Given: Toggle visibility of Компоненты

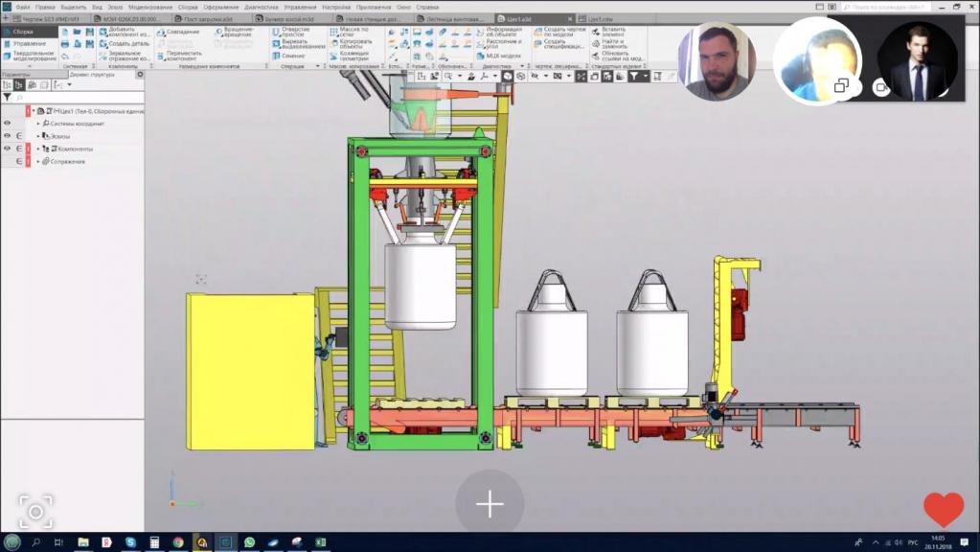Looking at the screenshot, I should pyautogui.click(x=7, y=149).
